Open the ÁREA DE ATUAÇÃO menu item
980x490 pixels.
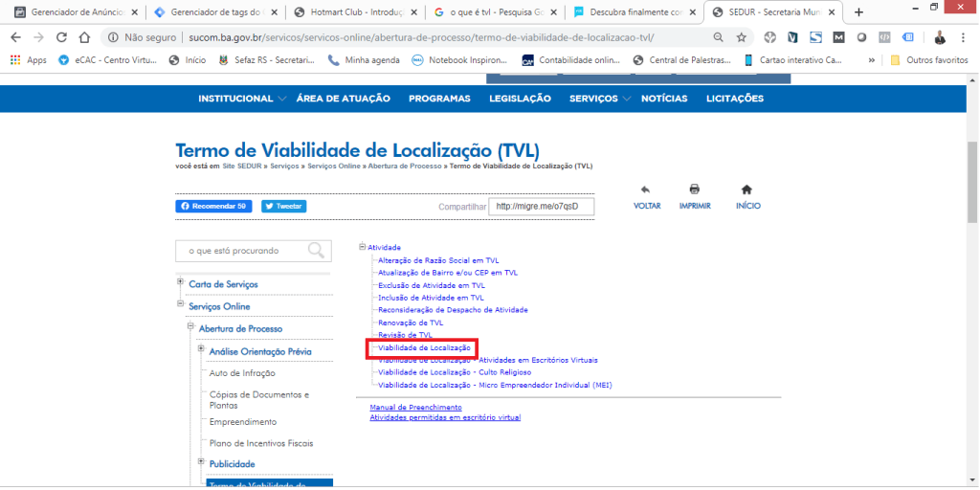coord(344,99)
